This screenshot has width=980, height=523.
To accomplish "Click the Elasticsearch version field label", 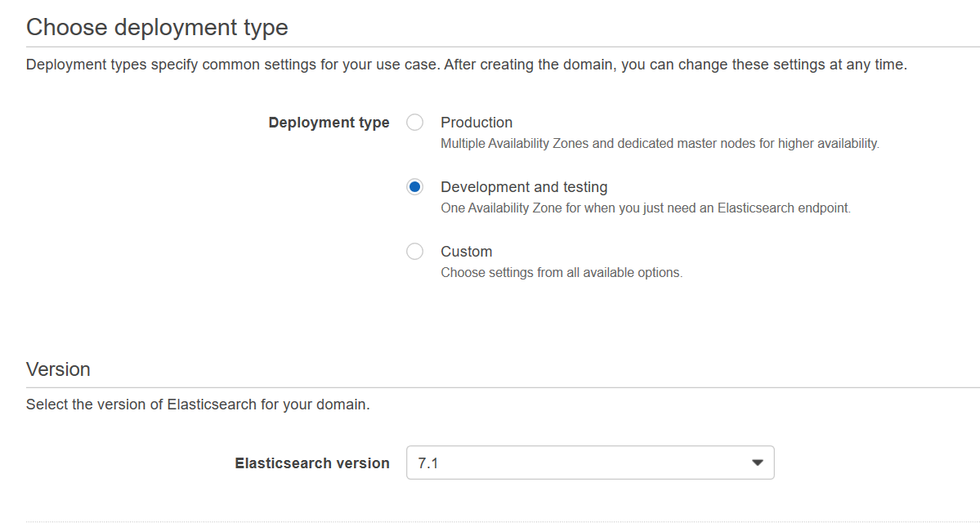I will click(x=312, y=463).
